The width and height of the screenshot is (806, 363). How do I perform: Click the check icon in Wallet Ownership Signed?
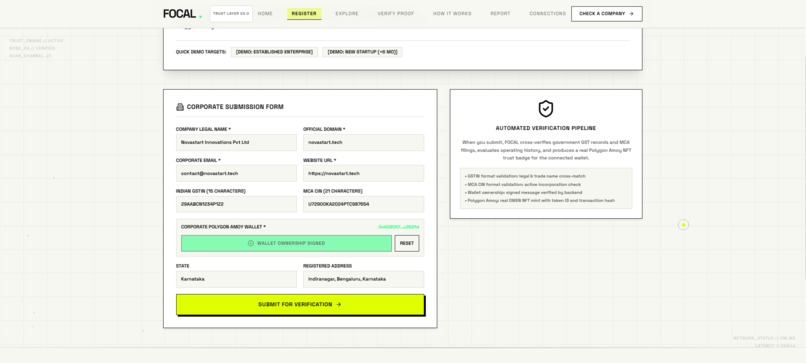point(251,243)
